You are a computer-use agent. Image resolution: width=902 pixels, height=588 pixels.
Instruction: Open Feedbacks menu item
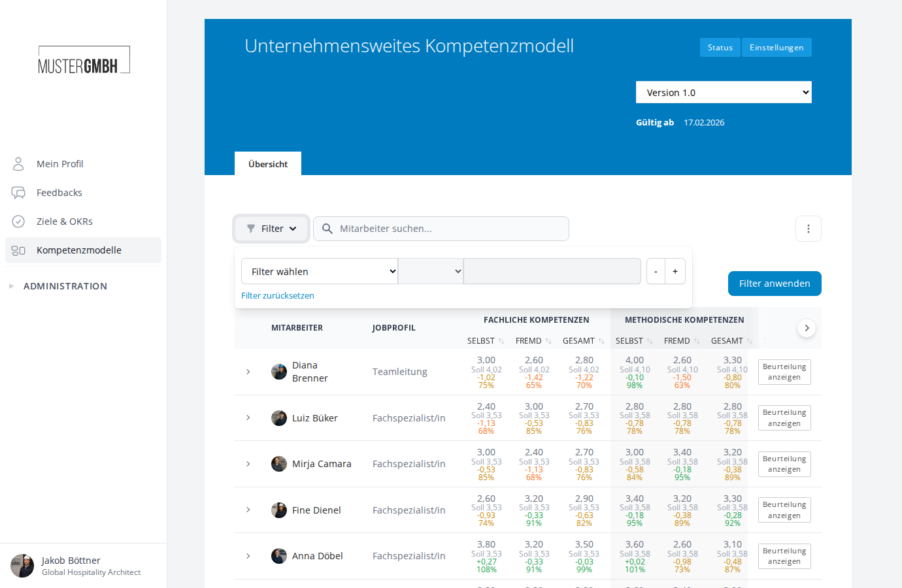pyautogui.click(x=83, y=193)
